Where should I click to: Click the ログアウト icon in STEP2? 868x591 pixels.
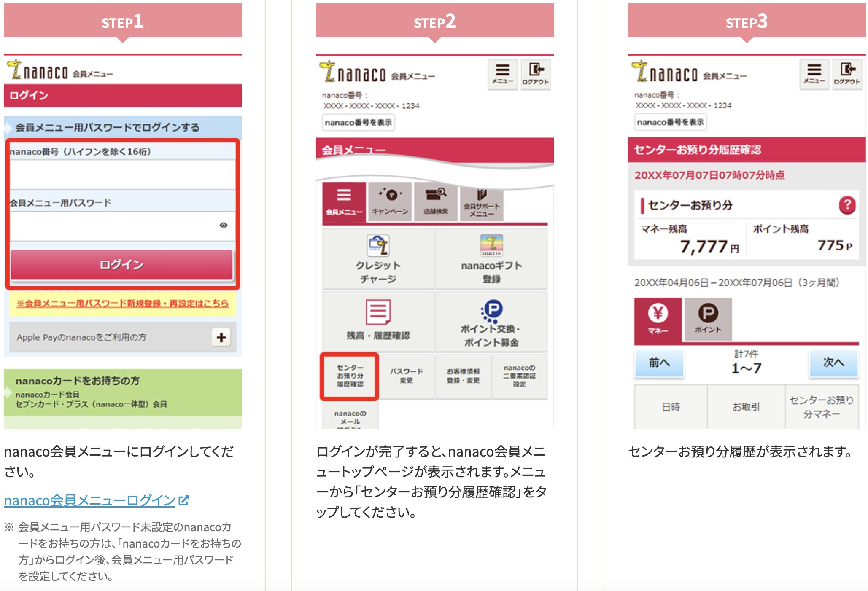[536, 74]
